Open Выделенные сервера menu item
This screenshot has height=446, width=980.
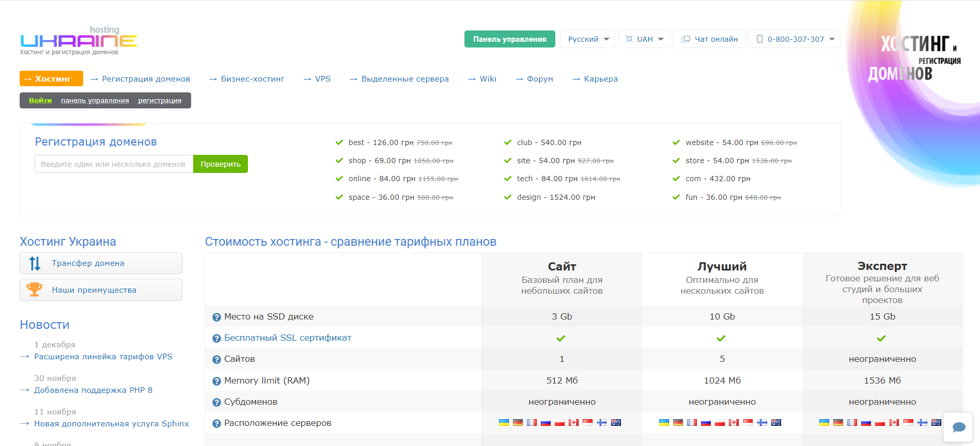(405, 79)
